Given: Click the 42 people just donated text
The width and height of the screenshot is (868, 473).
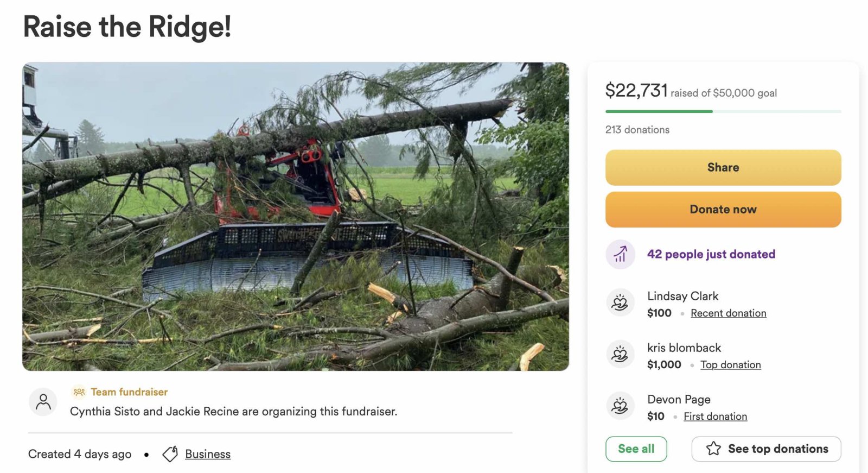Looking at the screenshot, I should coord(711,254).
